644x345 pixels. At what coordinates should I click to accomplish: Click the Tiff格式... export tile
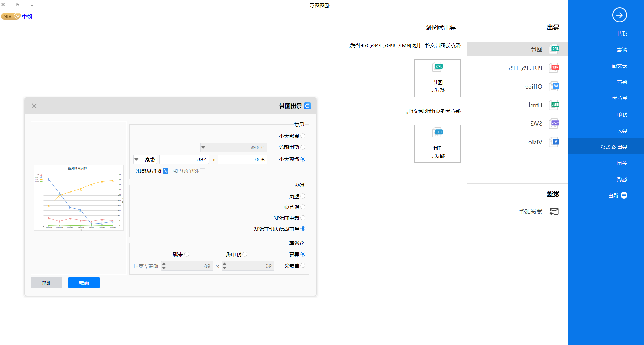point(437,144)
